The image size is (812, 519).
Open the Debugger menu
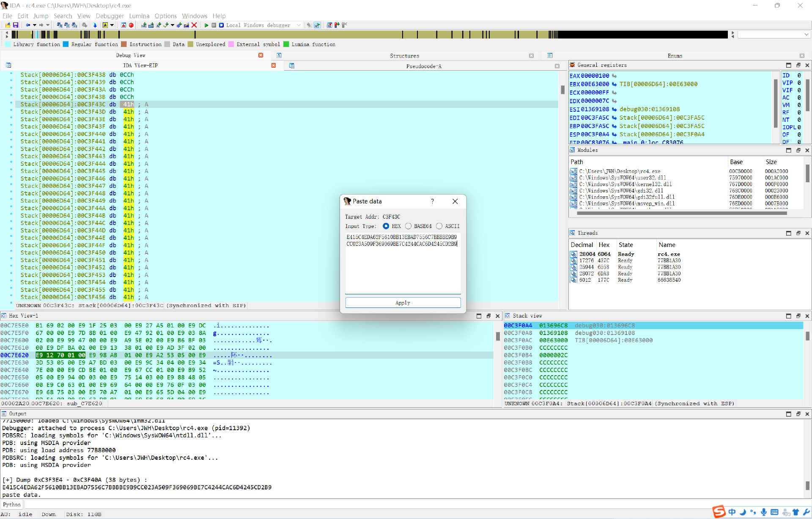pyautogui.click(x=110, y=16)
